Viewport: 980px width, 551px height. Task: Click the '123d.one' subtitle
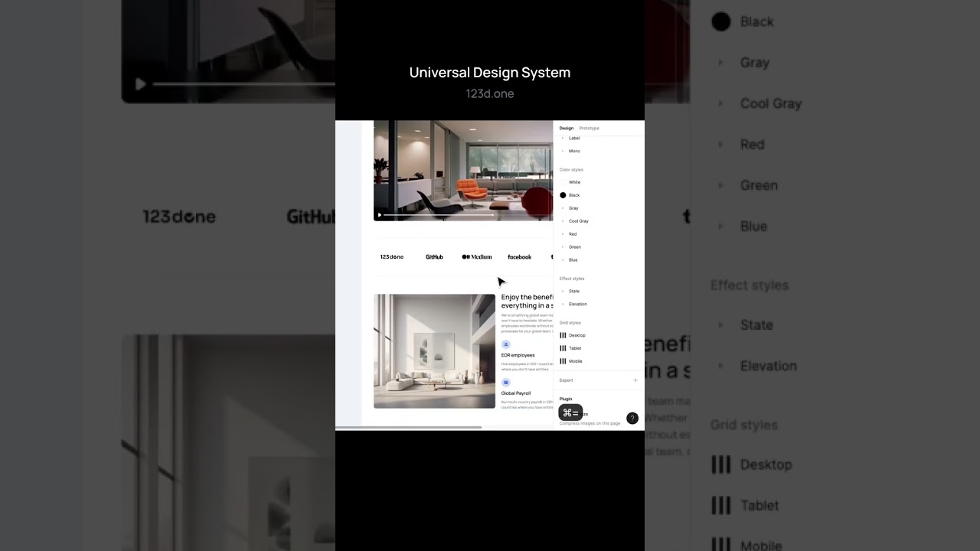pyautogui.click(x=490, y=93)
